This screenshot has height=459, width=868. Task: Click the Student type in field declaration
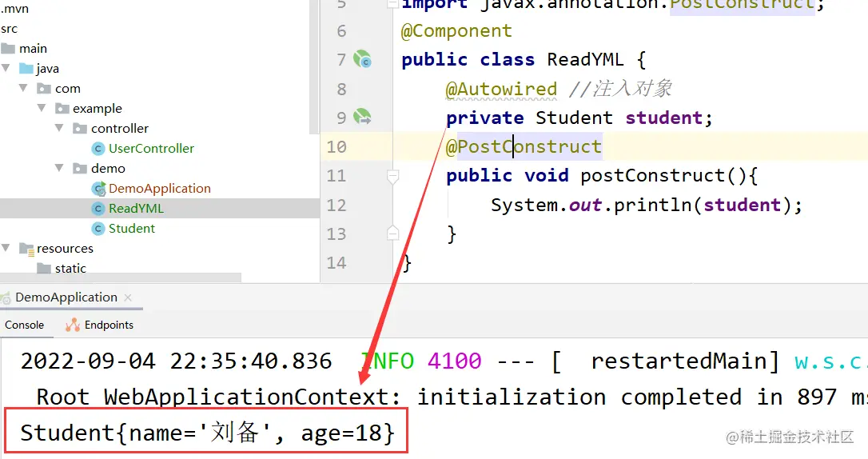point(574,118)
